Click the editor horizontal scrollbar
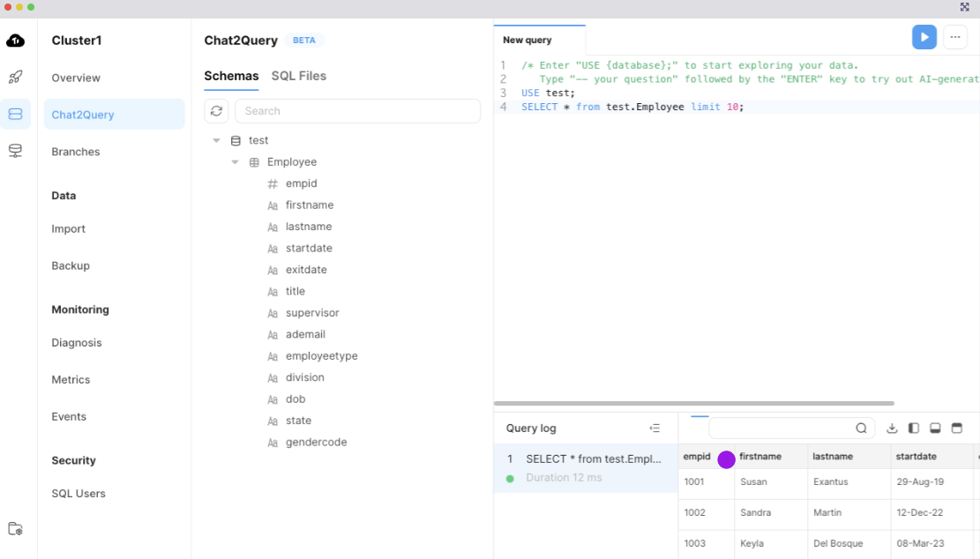The width and height of the screenshot is (980, 559). click(693, 404)
